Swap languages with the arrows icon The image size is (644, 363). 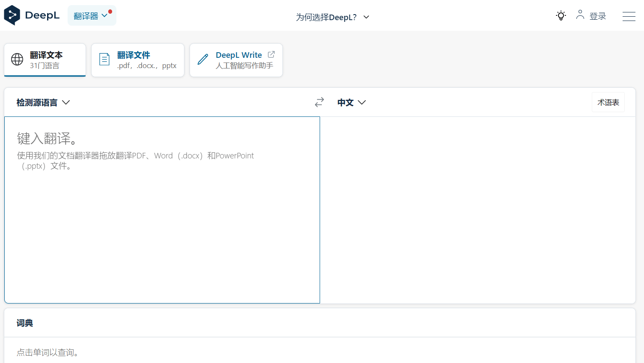(x=319, y=102)
